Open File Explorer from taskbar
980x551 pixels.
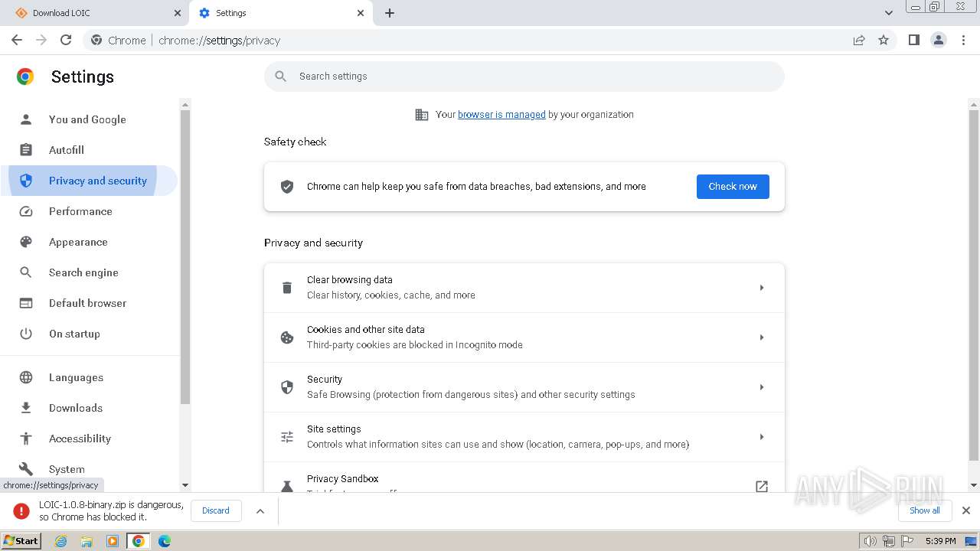click(x=87, y=541)
